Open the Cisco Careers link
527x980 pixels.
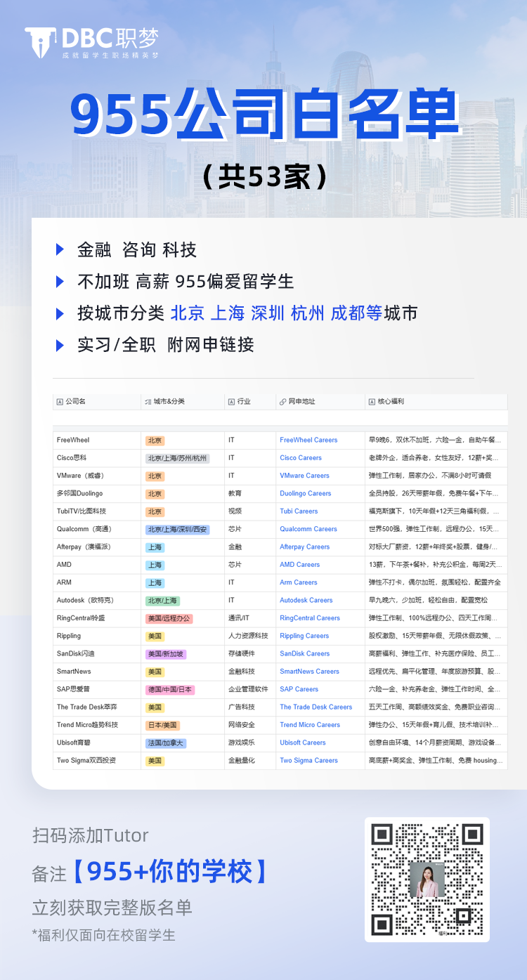(301, 458)
